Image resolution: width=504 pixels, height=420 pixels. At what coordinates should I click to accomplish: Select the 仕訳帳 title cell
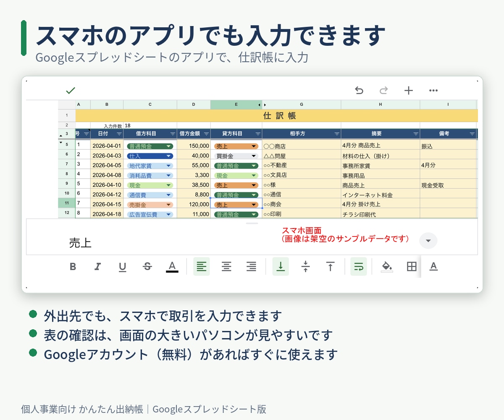(x=276, y=115)
